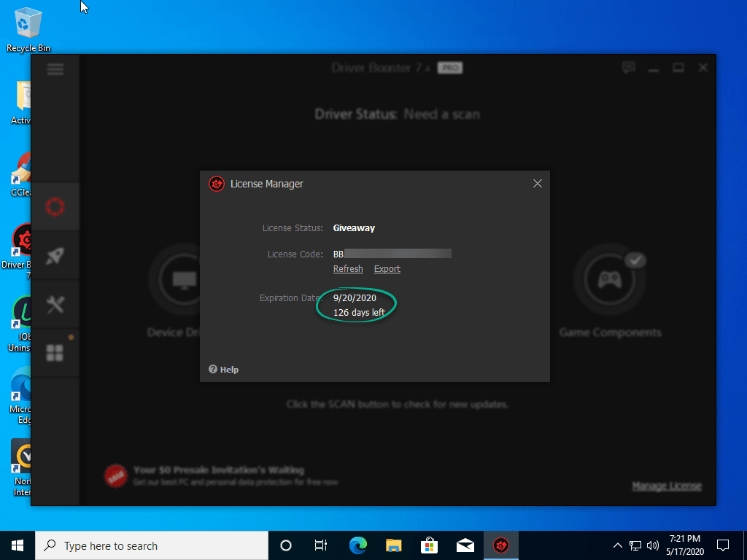The image size is (747, 560).
Task: Show hidden system tray icons
Action: (617, 545)
